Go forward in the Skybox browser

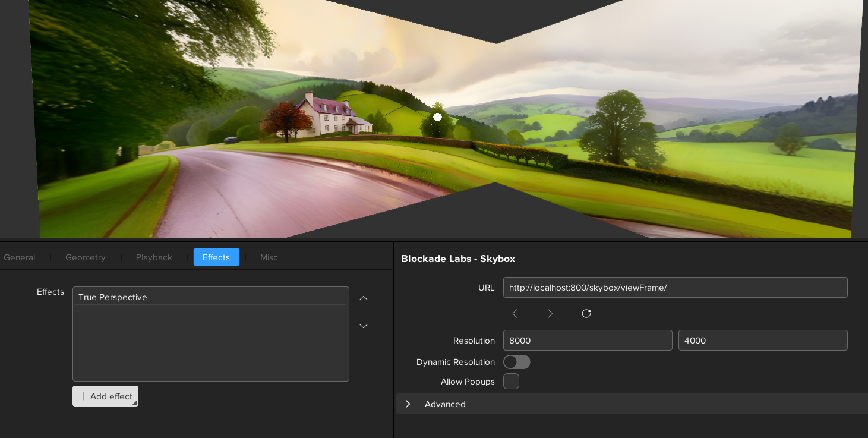[550, 314]
